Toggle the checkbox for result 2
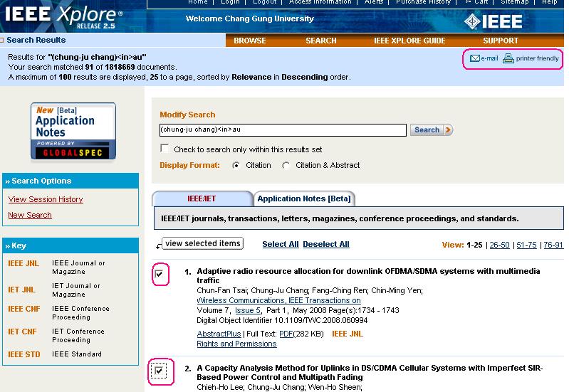 (x=159, y=371)
